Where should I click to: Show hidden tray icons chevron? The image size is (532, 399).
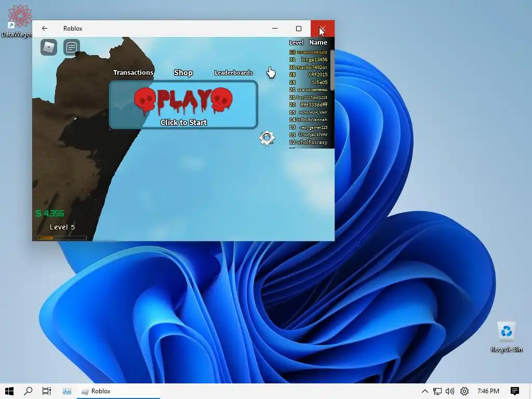point(424,391)
